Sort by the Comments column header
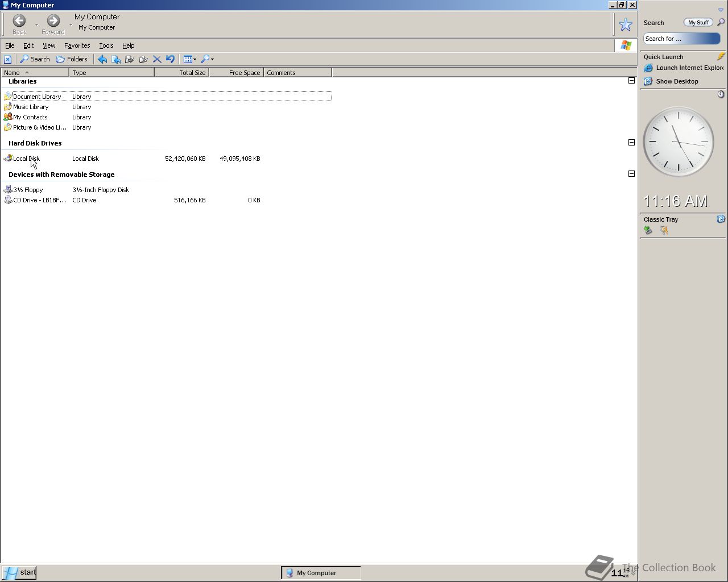728x582 pixels. click(x=297, y=73)
